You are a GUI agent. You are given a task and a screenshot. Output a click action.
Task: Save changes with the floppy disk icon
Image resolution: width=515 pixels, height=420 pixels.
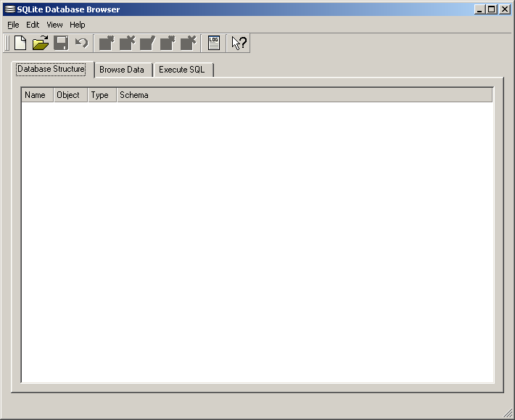[x=61, y=43]
